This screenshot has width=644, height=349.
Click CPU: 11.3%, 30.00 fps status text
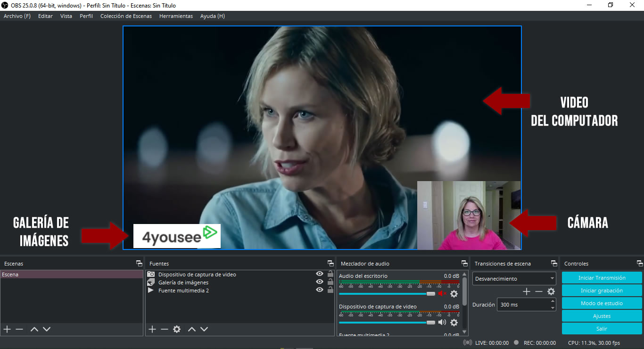594,343
